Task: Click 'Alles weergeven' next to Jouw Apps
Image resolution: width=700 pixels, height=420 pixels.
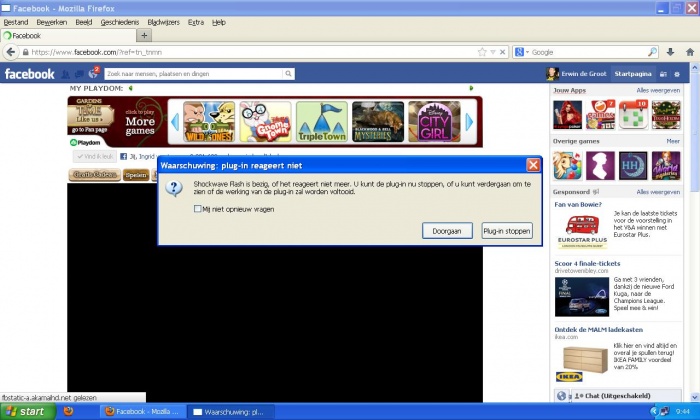Action: tap(658, 90)
